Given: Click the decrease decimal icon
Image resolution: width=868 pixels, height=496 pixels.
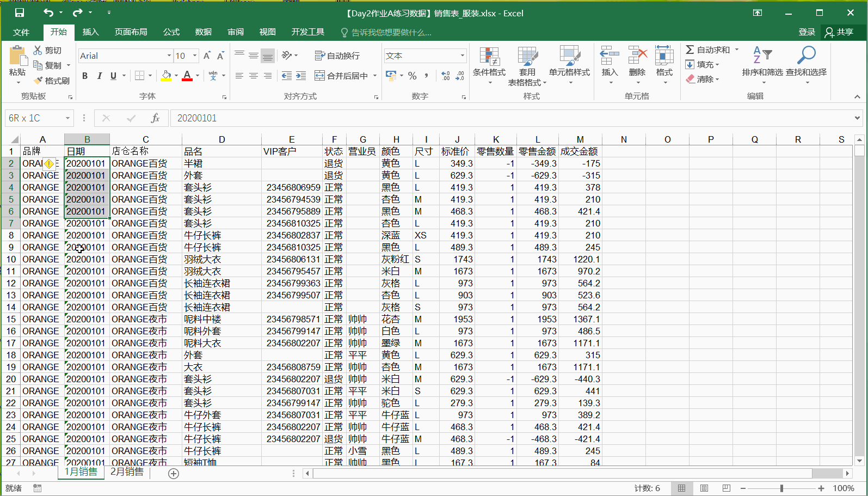Looking at the screenshot, I should point(460,76).
